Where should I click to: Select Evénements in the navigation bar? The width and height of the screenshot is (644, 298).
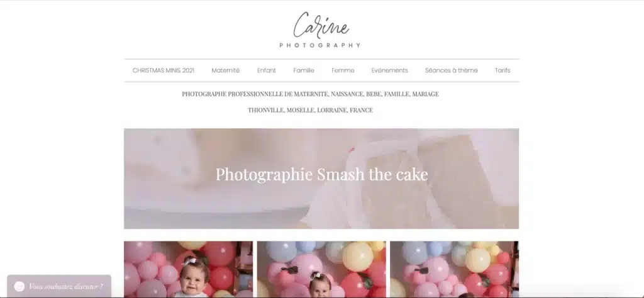click(x=389, y=70)
